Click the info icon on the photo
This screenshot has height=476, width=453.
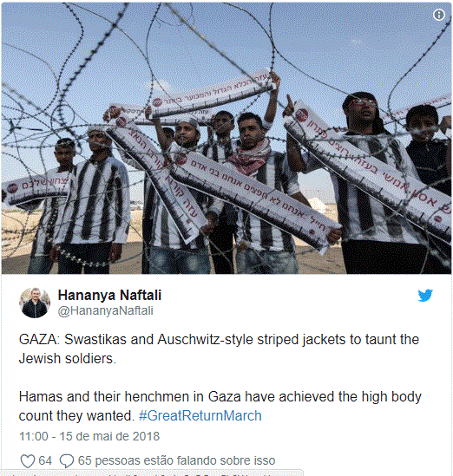[x=439, y=15]
